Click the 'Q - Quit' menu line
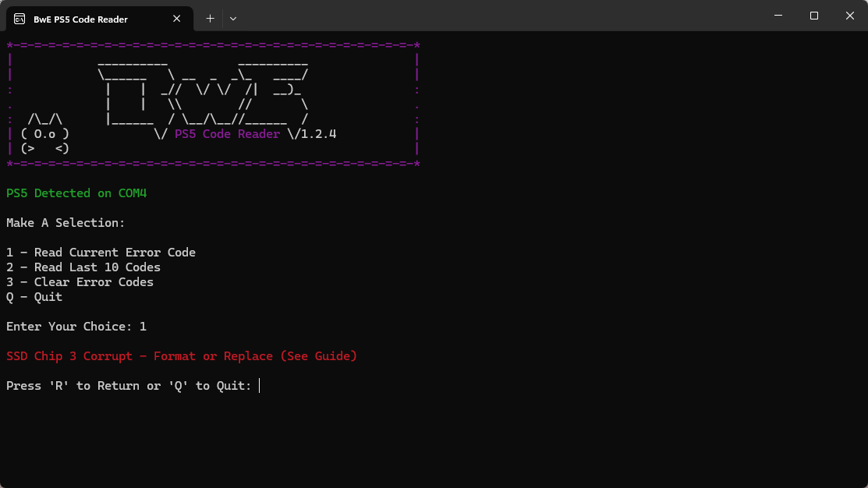The image size is (868, 488). [x=34, y=297]
